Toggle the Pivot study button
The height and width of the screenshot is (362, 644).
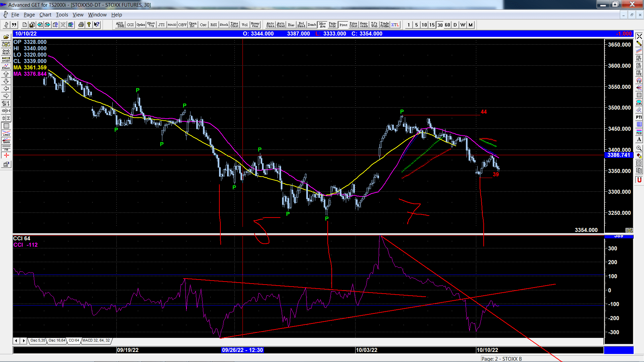343,25
